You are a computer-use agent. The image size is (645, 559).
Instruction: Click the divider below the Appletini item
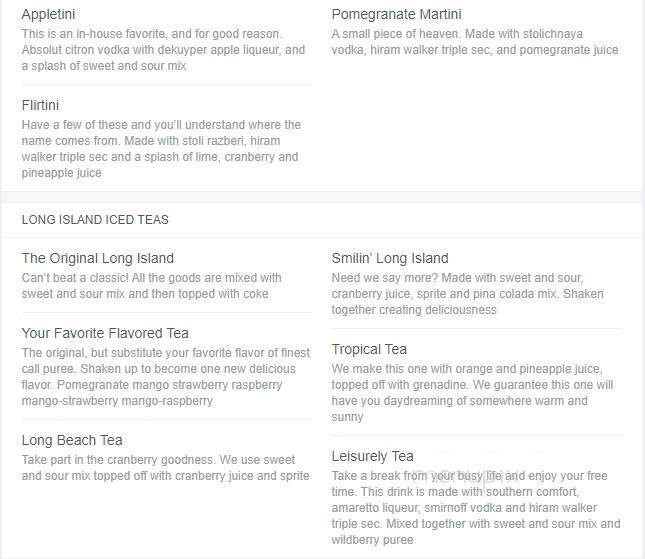pyautogui.click(x=167, y=85)
